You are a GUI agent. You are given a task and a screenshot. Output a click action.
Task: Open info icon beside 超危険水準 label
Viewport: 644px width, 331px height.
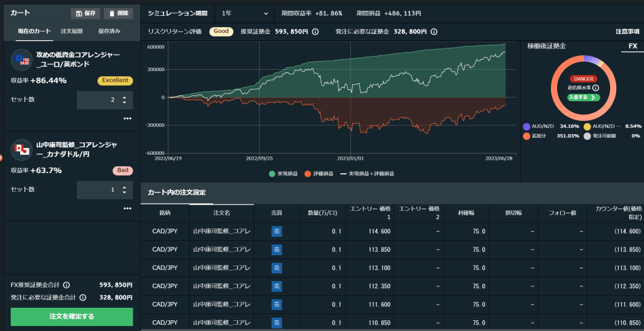pos(595,88)
